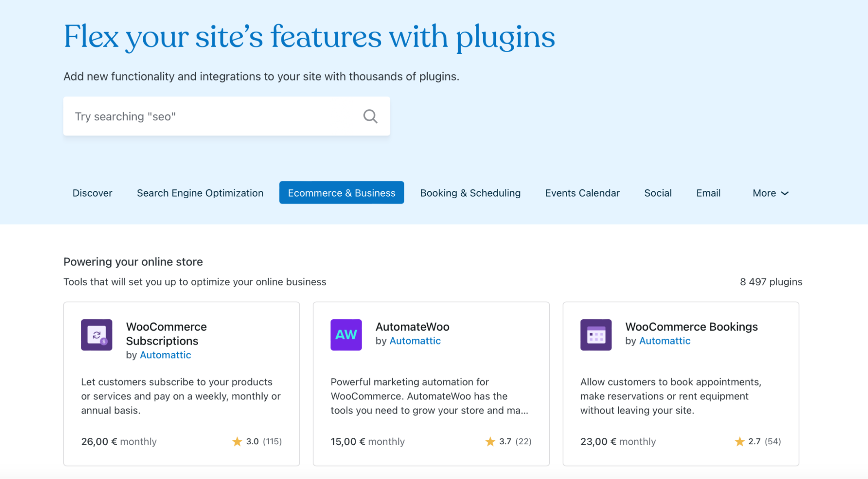Open the WooCommerce Subscriptions plugin title

[166, 334]
